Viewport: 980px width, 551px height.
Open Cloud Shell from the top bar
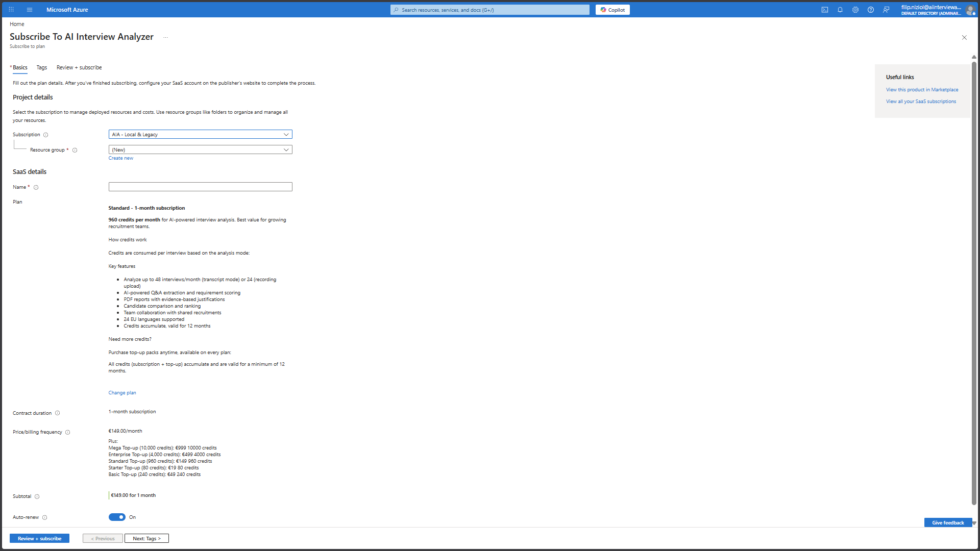[825, 10]
